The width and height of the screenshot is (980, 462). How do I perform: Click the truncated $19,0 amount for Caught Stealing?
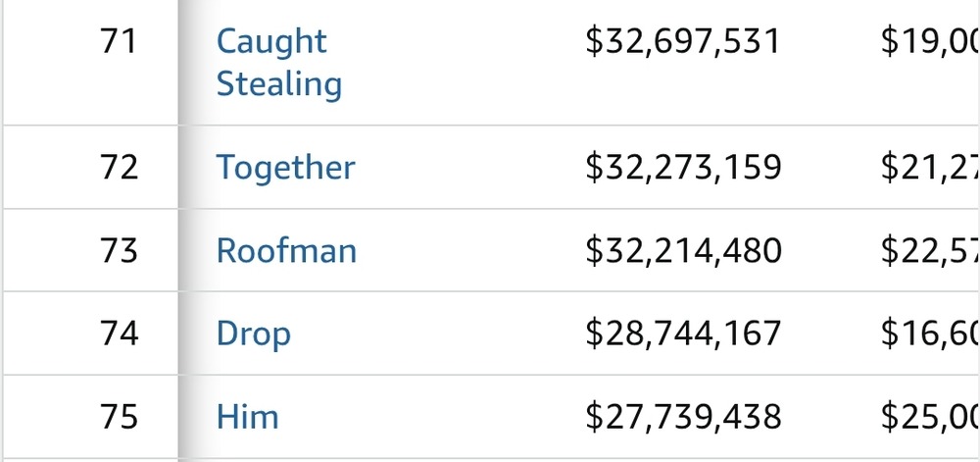(x=929, y=42)
